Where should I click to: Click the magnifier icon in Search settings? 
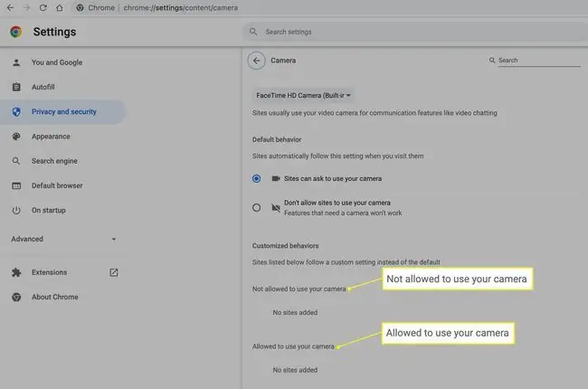click(253, 32)
